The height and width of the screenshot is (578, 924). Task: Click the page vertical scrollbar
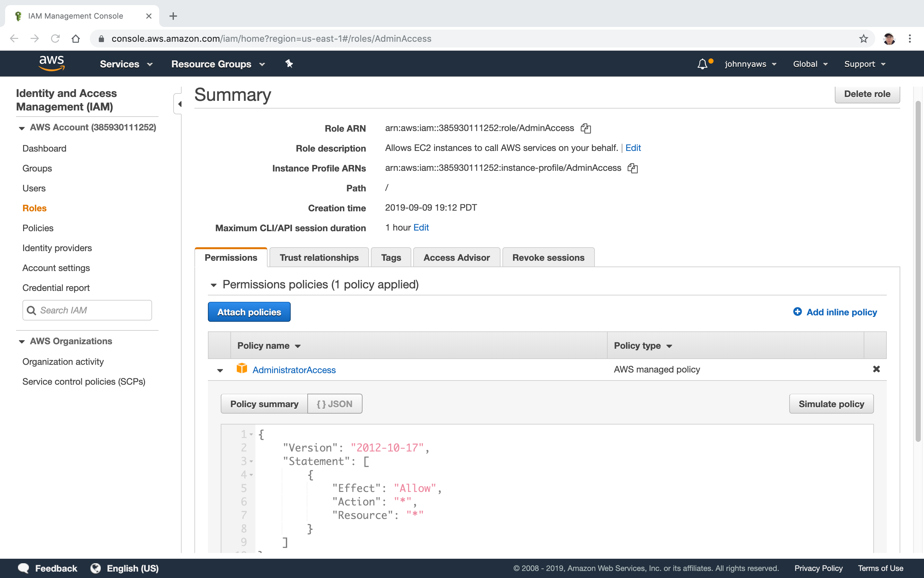coord(918,271)
